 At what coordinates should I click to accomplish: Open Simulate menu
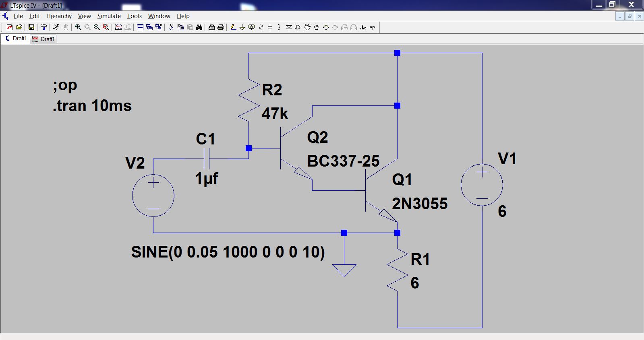tap(109, 16)
